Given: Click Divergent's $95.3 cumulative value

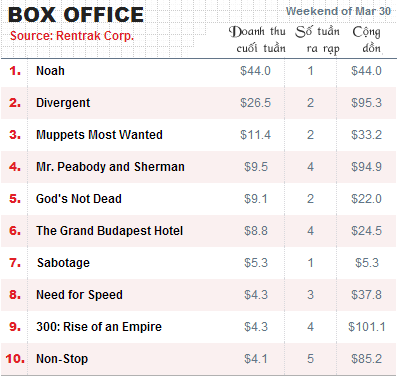Looking at the screenshot, I should tap(366, 103).
